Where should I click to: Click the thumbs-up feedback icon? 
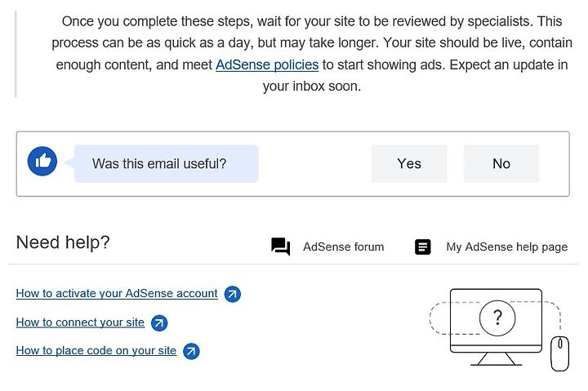(x=42, y=161)
